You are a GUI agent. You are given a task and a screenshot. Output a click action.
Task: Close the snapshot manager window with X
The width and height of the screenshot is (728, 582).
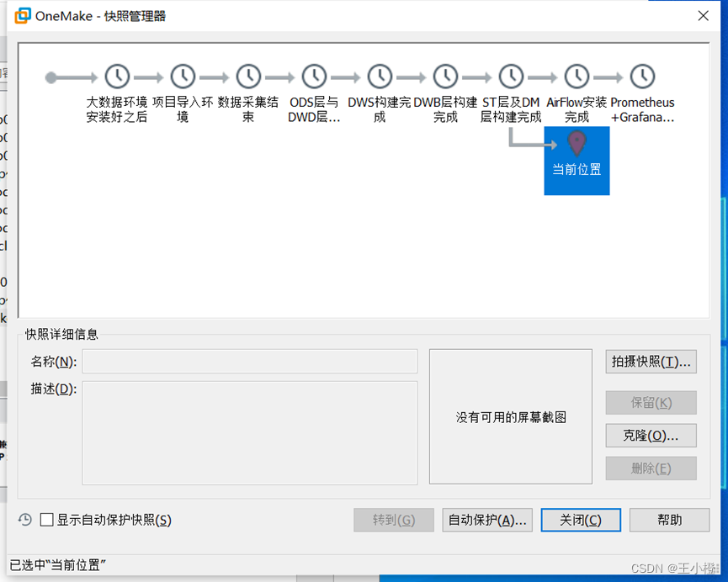[704, 16]
